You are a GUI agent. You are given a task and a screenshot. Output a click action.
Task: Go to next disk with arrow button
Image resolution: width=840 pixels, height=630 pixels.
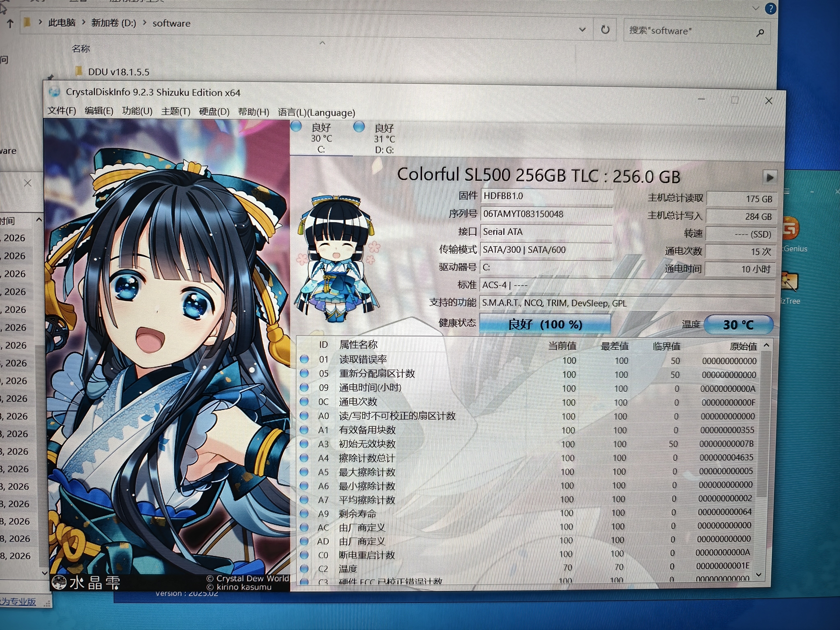coord(769,177)
